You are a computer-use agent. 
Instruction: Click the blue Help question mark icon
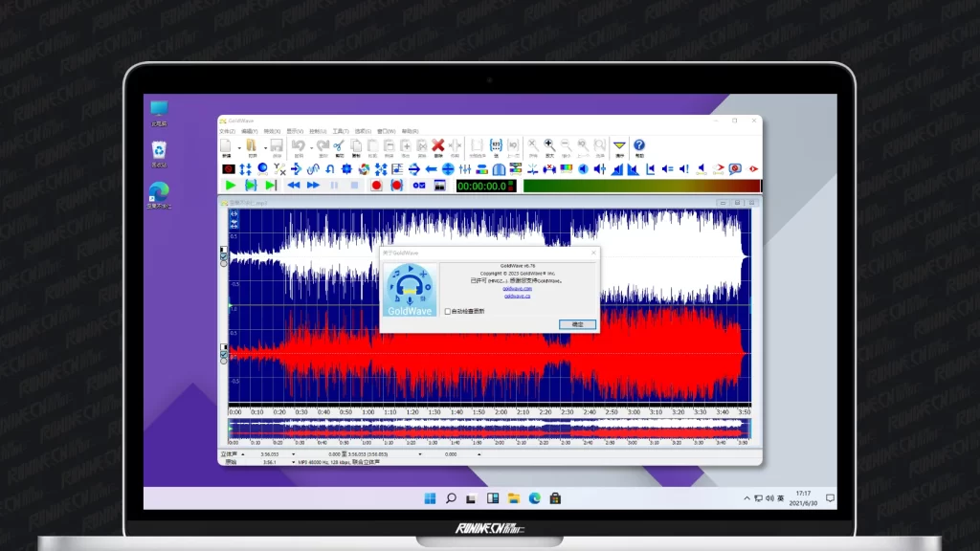[x=639, y=145]
